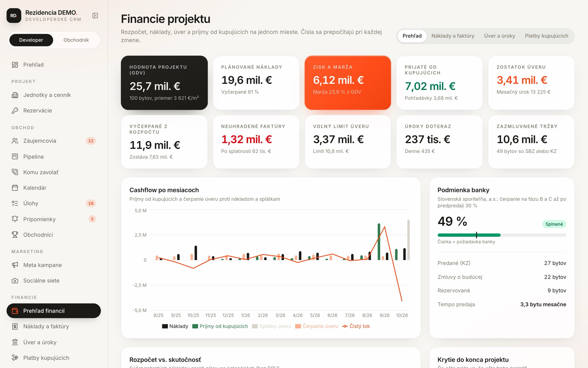Screen dimensions: 588x368
Task: Click the Jednotky a cenník building icon
Action: coord(15,95)
